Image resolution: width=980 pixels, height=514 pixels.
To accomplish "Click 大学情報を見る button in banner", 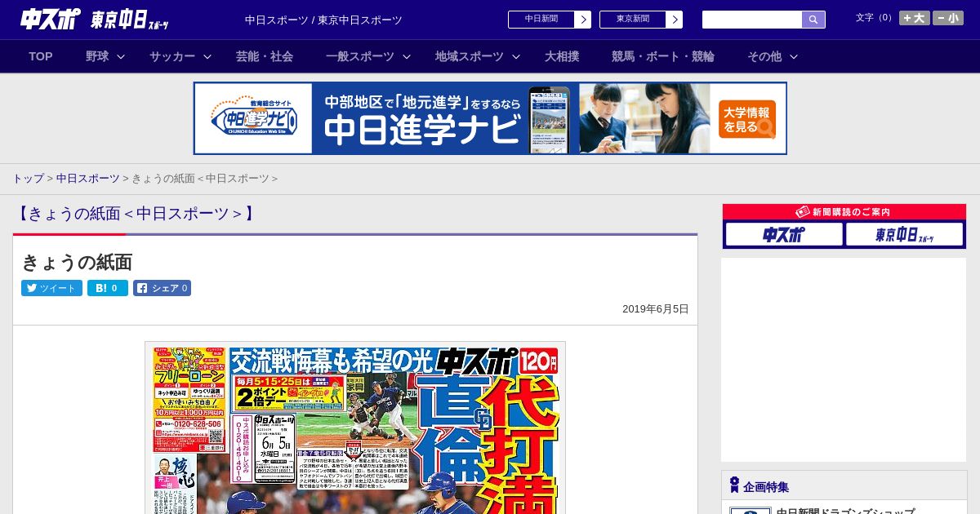I will tap(747, 119).
